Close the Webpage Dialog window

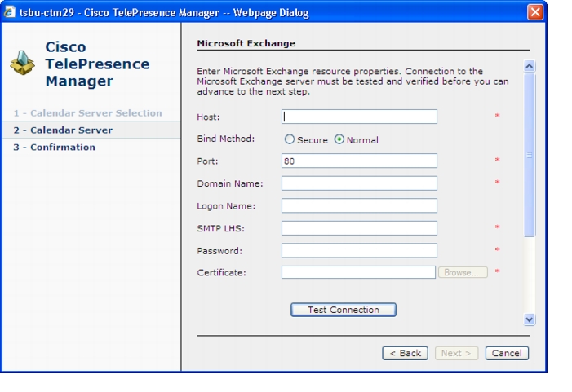(x=535, y=12)
